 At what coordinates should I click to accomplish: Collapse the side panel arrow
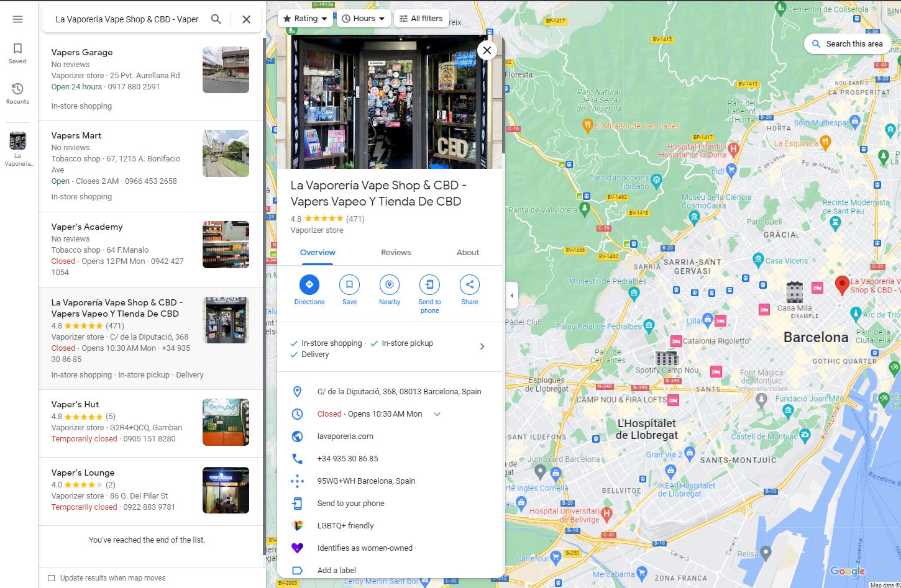coord(512,296)
